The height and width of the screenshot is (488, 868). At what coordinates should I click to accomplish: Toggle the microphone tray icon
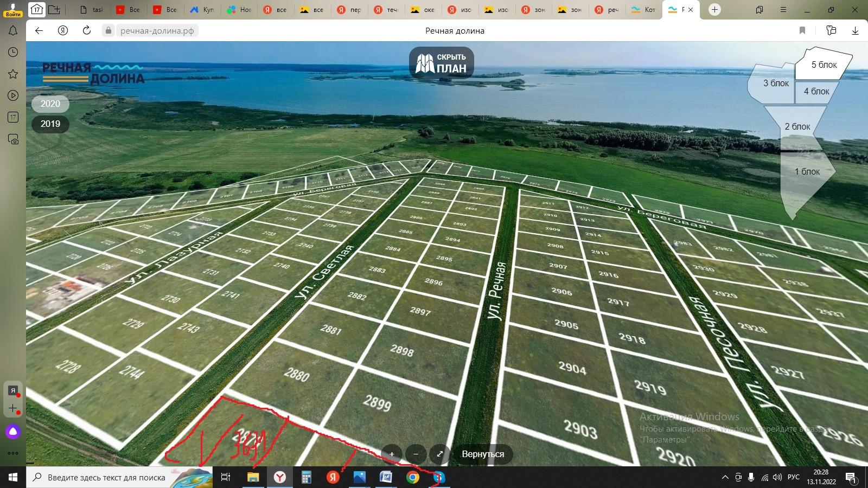coord(751,477)
